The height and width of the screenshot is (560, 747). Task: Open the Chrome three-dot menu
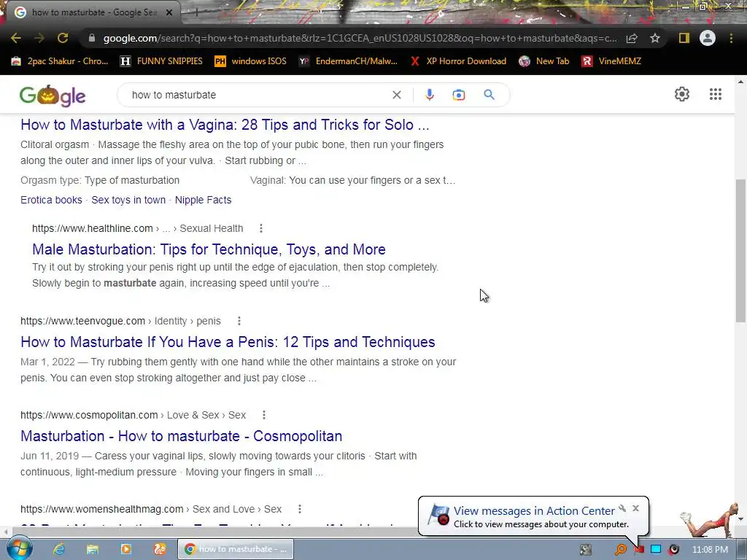[x=731, y=38]
